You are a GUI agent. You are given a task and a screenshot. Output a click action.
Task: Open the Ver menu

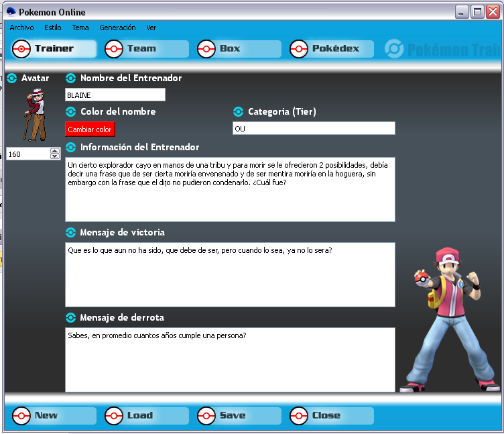pyautogui.click(x=151, y=28)
